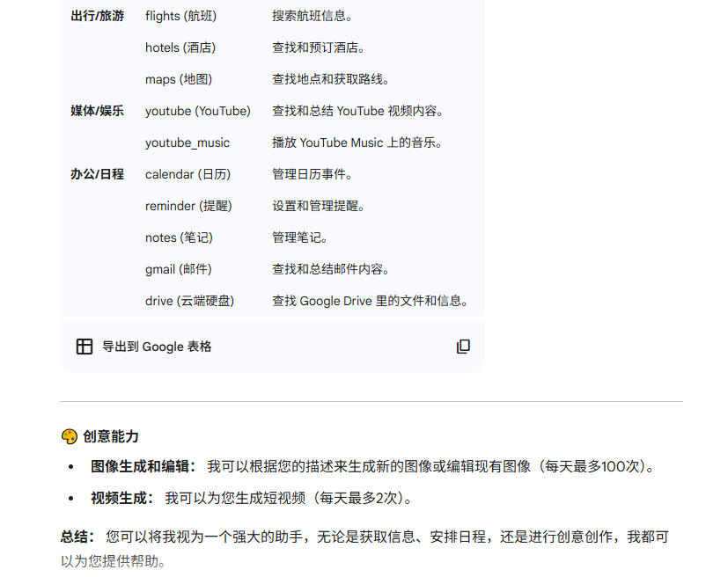This screenshot has width=728, height=577.
Task: Click the 媒体/娱乐 category label
Action: pos(97,111)
